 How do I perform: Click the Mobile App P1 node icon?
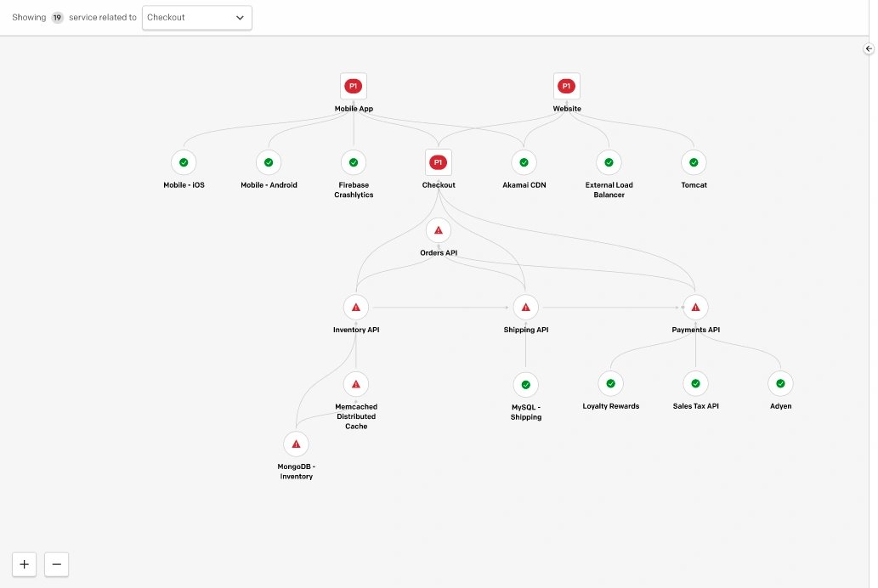point(353,86)
